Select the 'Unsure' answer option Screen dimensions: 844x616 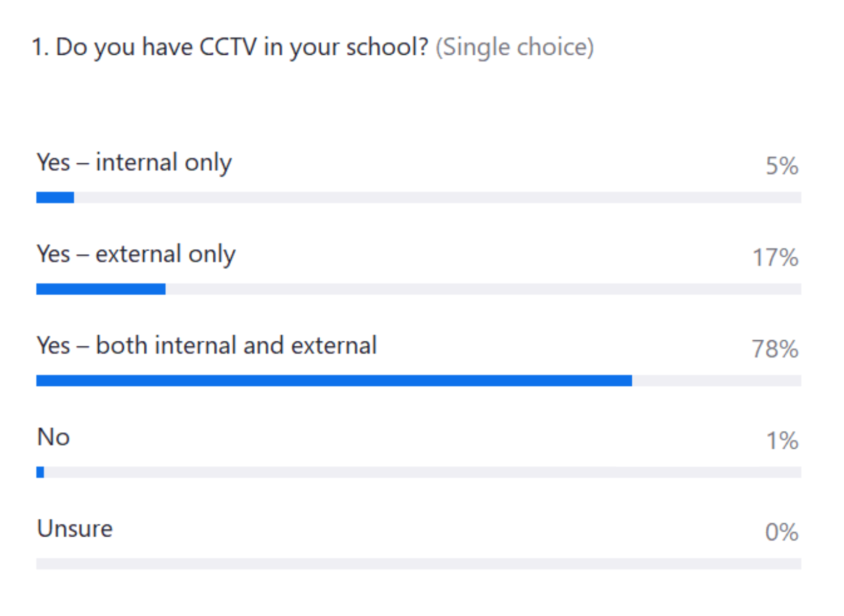tap(75, 529)
